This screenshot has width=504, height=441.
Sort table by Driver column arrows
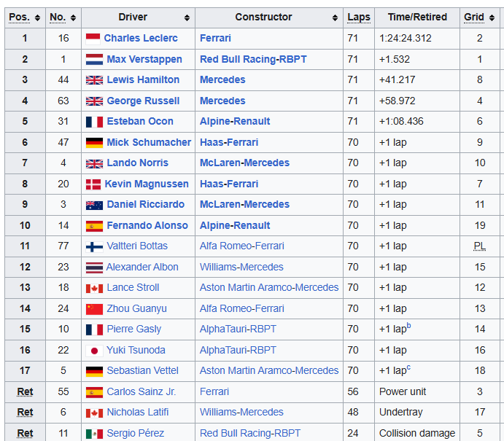click(187, 17)
